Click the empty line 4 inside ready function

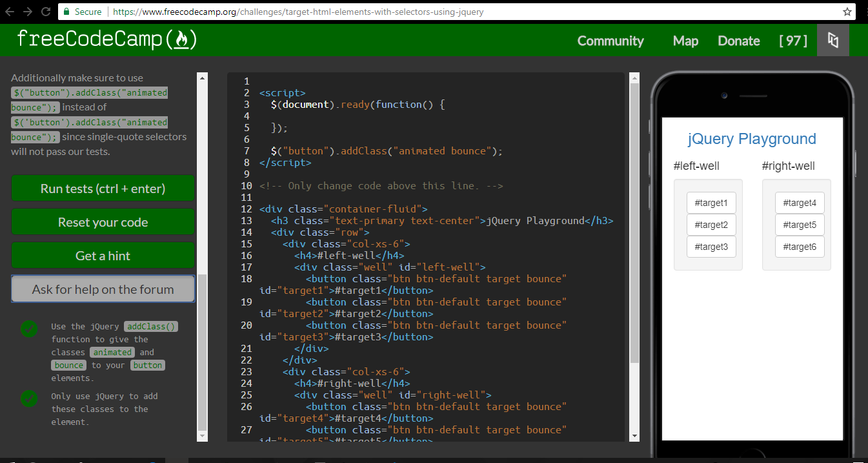(x=439, y=116)
